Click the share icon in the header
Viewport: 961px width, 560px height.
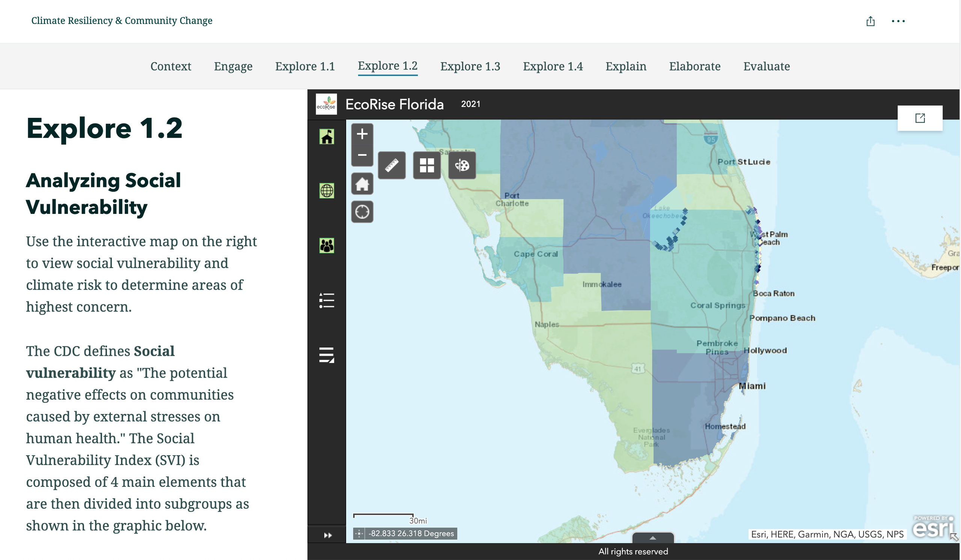tap(870, 21)
